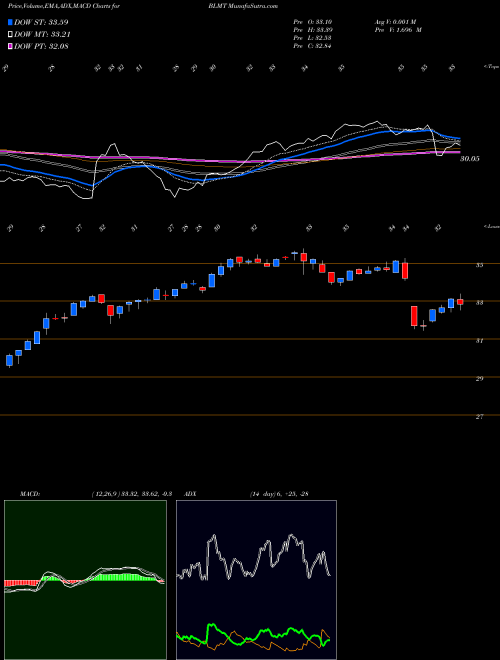Click the 'Pre V: 1.696 M' value

[x=397, y=30]
